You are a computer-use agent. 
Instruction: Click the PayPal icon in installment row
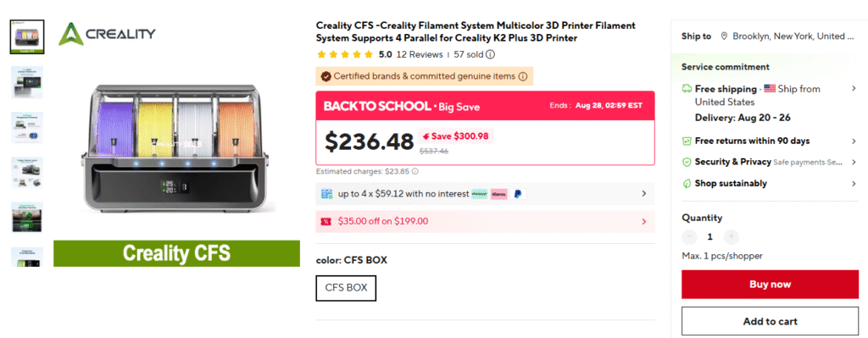coord(517,194)
